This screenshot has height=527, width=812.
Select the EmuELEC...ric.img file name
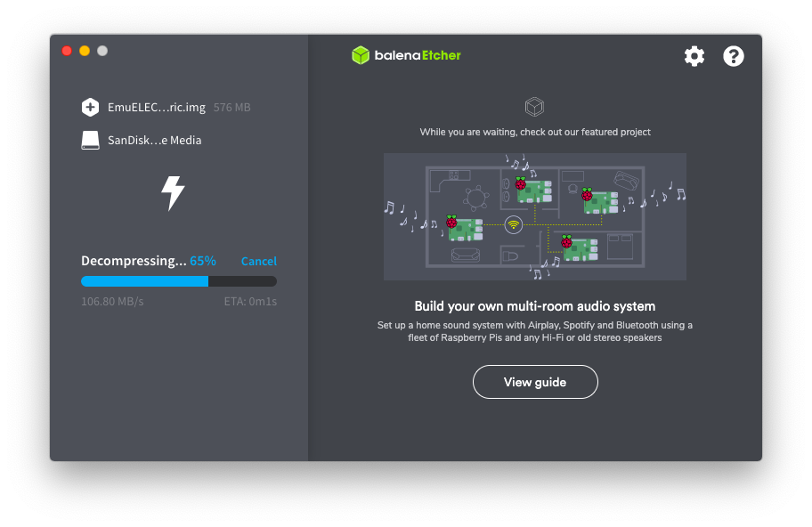click(157, 107)
